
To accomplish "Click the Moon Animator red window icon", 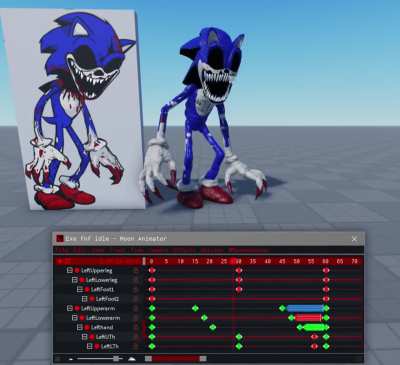I will (60, 238).
